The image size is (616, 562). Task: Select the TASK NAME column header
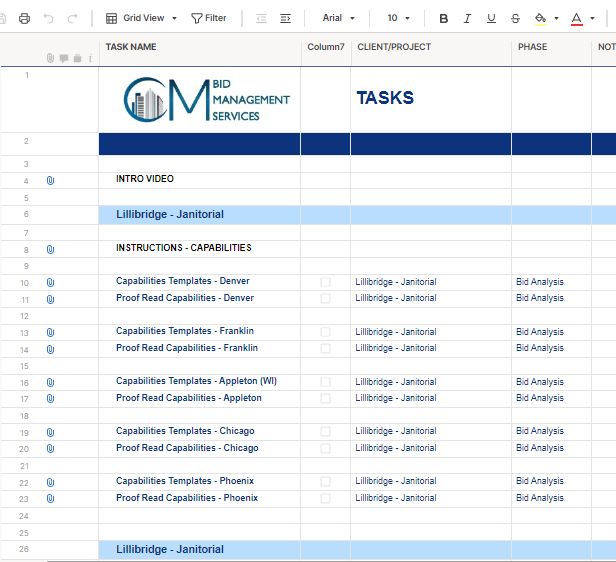pos(200,49)
